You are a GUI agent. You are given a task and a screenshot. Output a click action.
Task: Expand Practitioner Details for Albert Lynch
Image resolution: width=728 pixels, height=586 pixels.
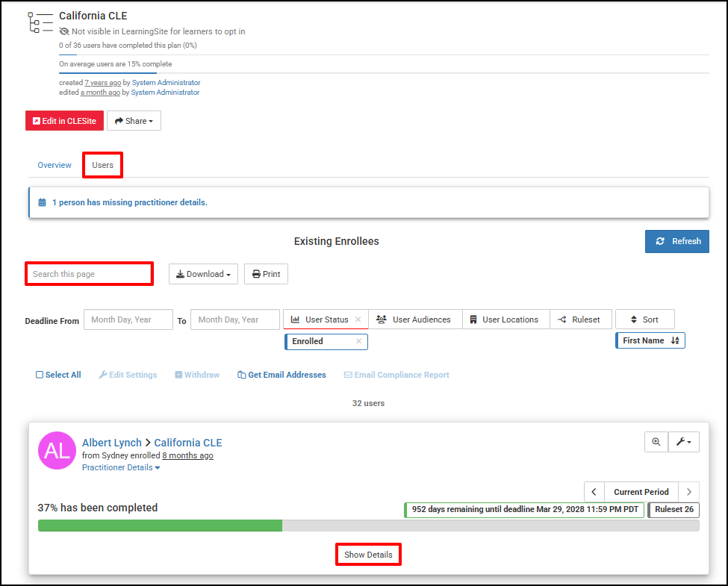point(121,467)
